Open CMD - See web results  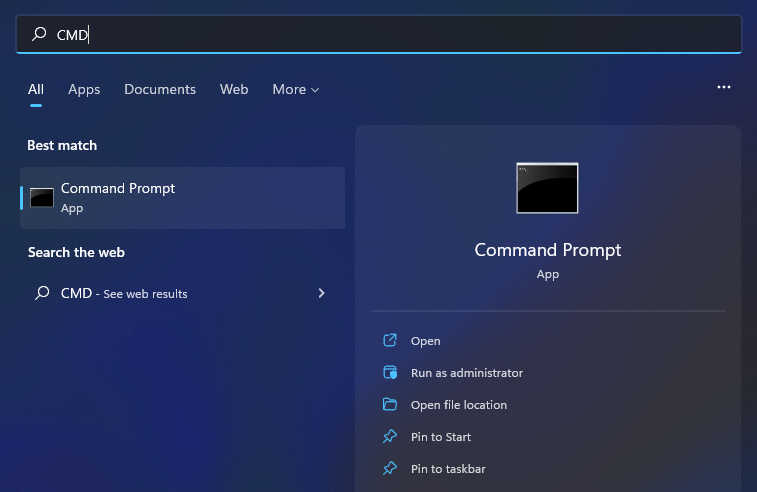point(182,293)
